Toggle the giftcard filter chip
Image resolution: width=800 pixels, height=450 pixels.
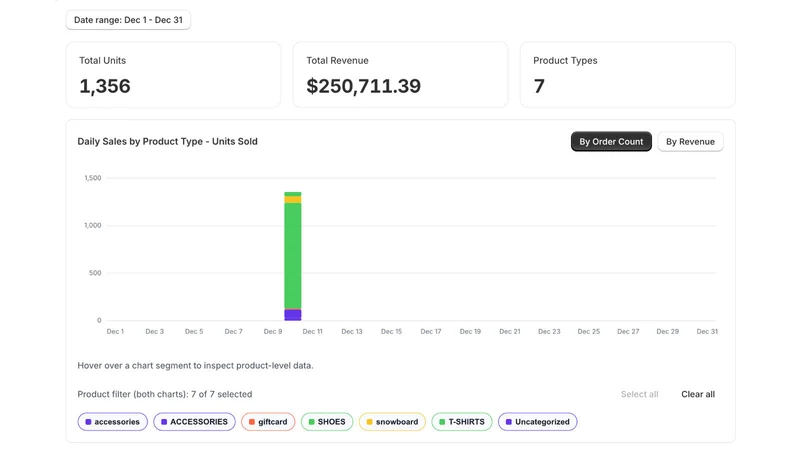268,422
